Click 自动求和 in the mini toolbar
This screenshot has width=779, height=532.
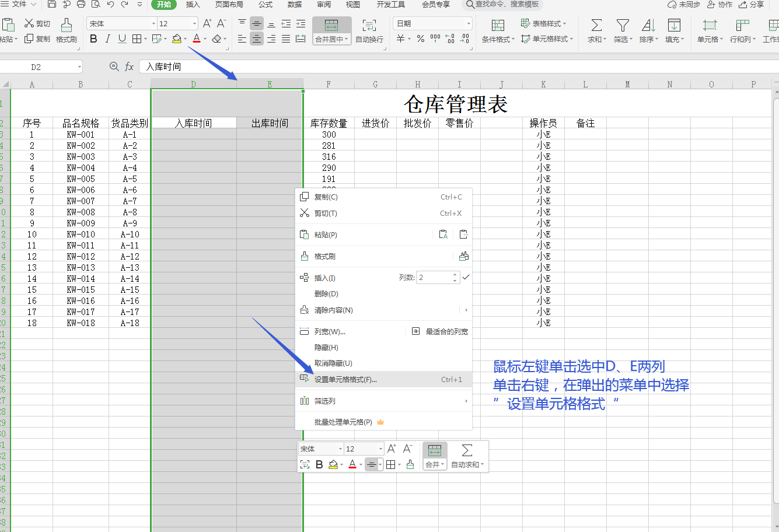click(467, 456)
